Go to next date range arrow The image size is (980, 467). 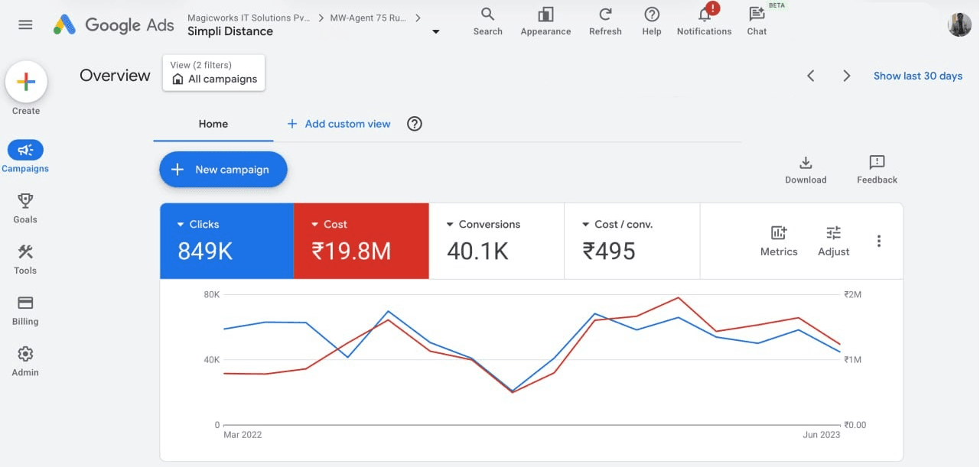(x=846, y=76)
